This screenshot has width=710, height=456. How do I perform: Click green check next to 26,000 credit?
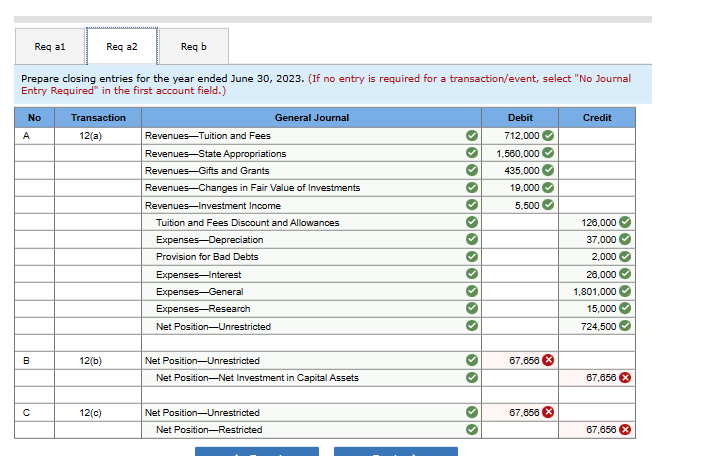click(x=625, y=274)
